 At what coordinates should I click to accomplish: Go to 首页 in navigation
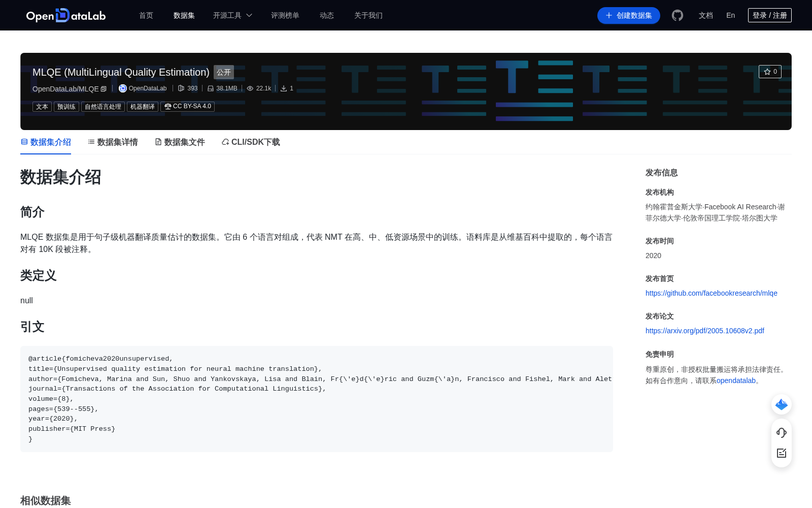[x=146, y=15]
